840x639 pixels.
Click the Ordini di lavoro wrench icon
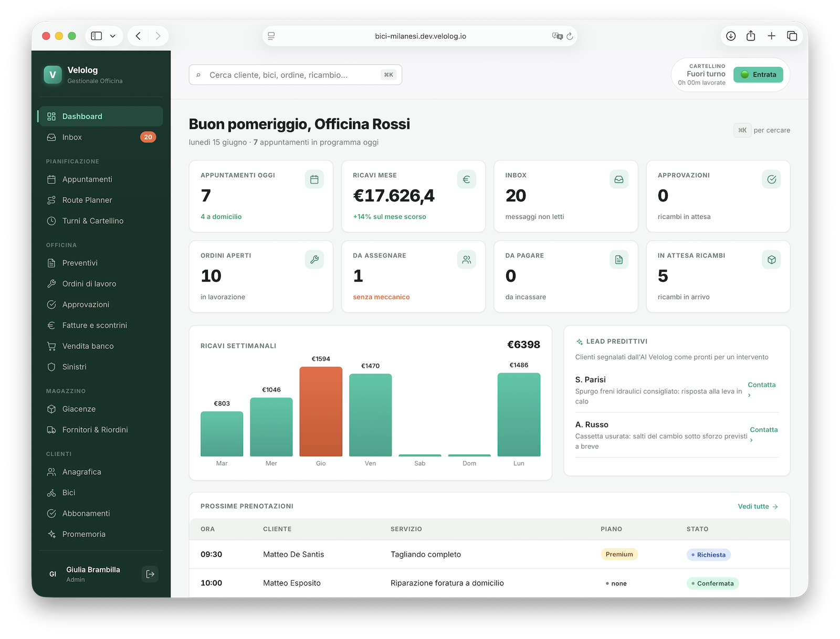[51, 284]
